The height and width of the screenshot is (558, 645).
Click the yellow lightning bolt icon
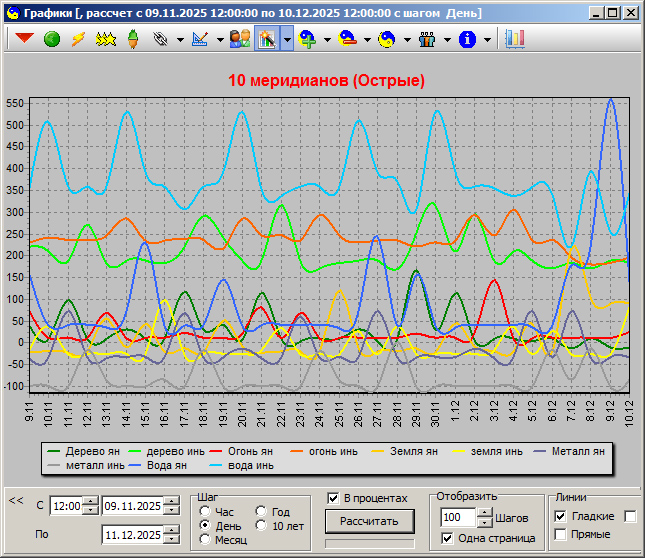[78, 39]
